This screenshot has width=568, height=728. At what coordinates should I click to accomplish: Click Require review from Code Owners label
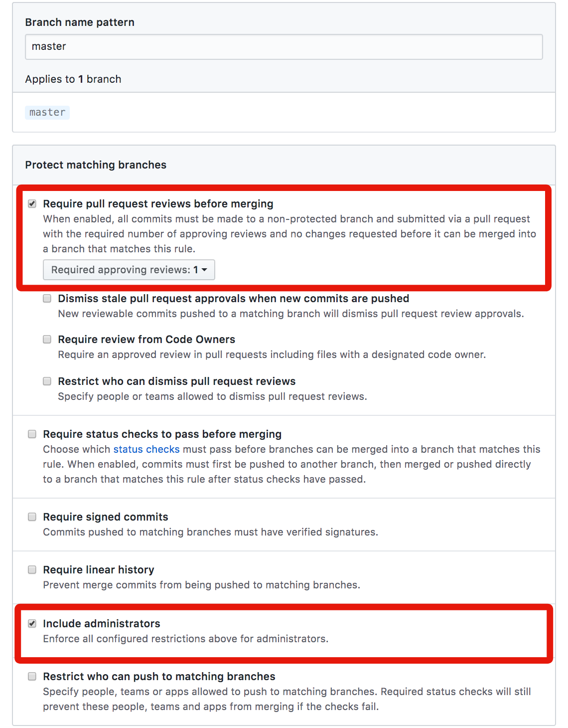point(146,340)
